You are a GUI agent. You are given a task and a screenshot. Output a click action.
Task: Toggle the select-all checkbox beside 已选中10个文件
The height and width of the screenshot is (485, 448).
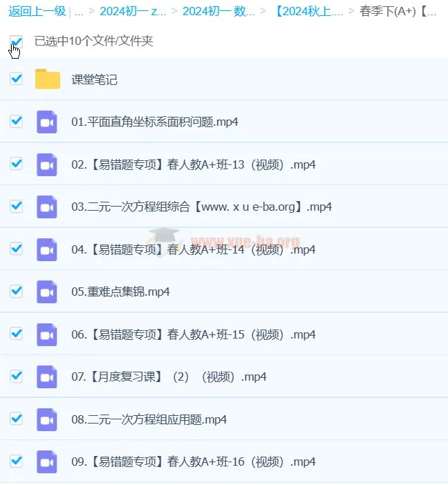(16, 41)
